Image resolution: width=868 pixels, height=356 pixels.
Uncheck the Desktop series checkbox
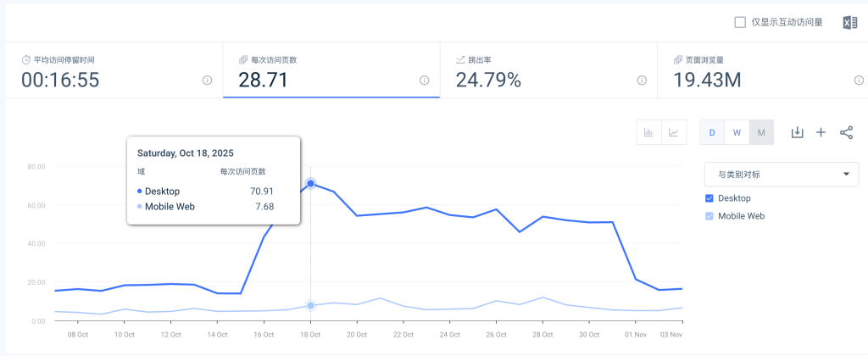(709, 198)
